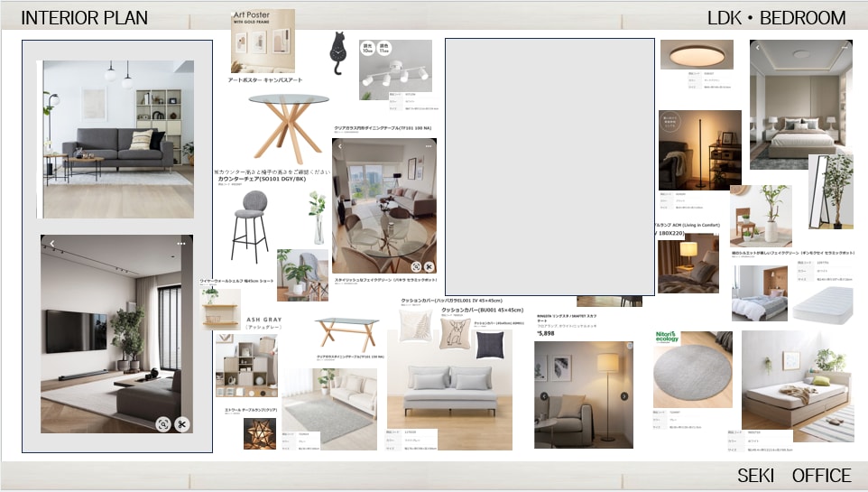Open the three-dot menu on the bedroom screenshot
Image resolution: width=868 pixels, height=492 pixels.
click(845, 48)
